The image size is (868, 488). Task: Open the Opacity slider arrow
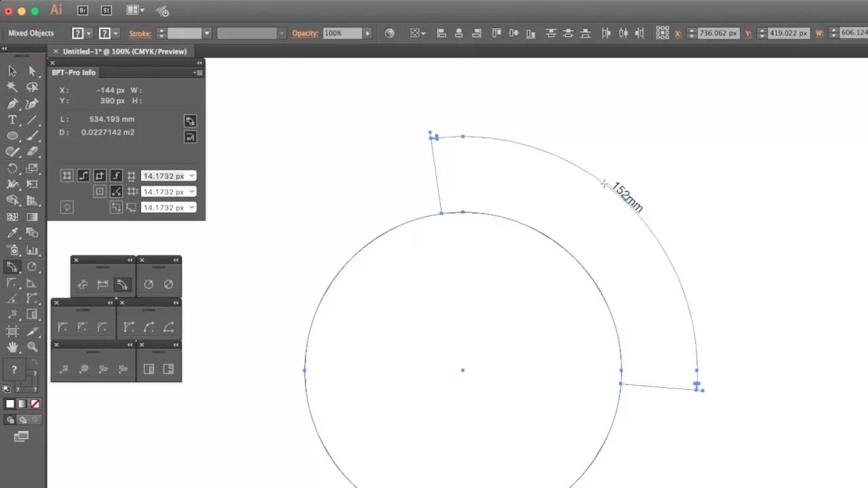tap(368, 33)
